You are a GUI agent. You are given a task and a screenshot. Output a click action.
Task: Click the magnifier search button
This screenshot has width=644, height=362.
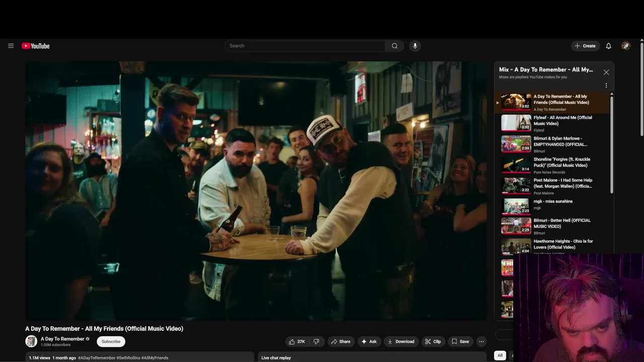click(394, 46)
